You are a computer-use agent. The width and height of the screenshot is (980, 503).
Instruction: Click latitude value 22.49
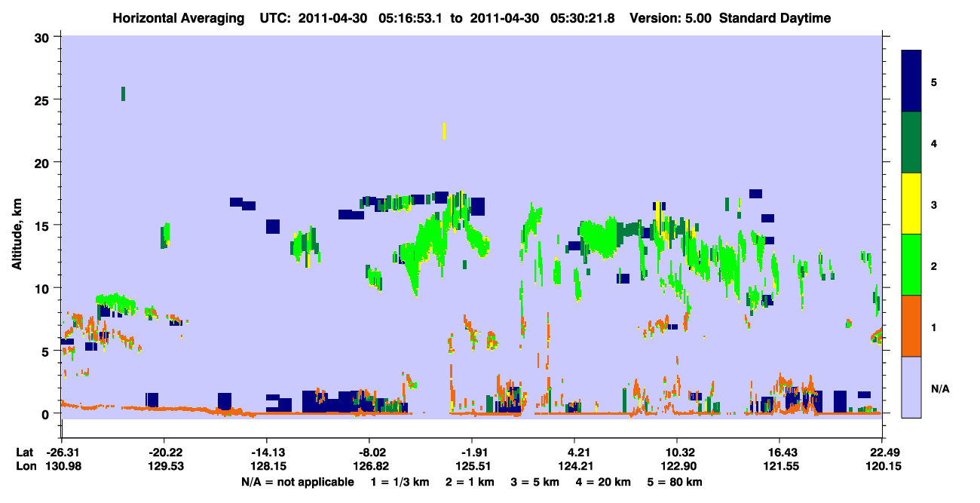(882, 452)
